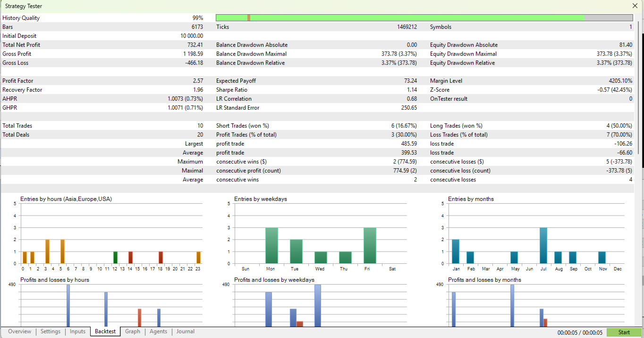Click the Total Net Profit value 732.41
The width and height of the screenshot is (644, 338).
pyautogui.click(x=195, y=45)
